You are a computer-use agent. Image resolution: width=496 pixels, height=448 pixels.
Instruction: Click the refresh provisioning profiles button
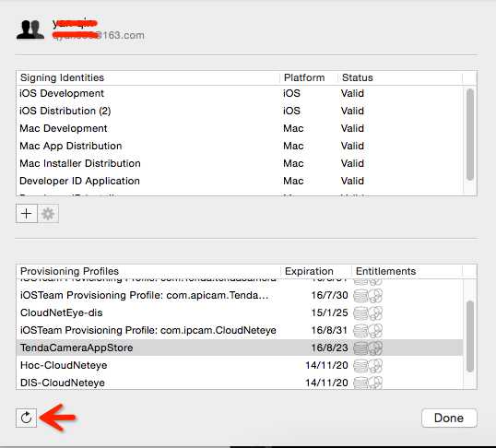(26, 418)
